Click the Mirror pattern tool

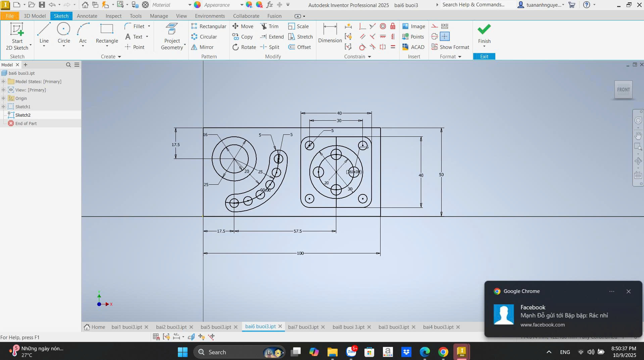(202, 47)
